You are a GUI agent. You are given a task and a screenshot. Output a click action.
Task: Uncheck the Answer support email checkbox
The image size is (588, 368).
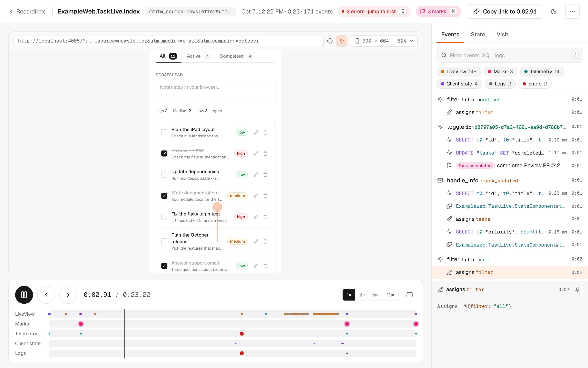[165, 266]
